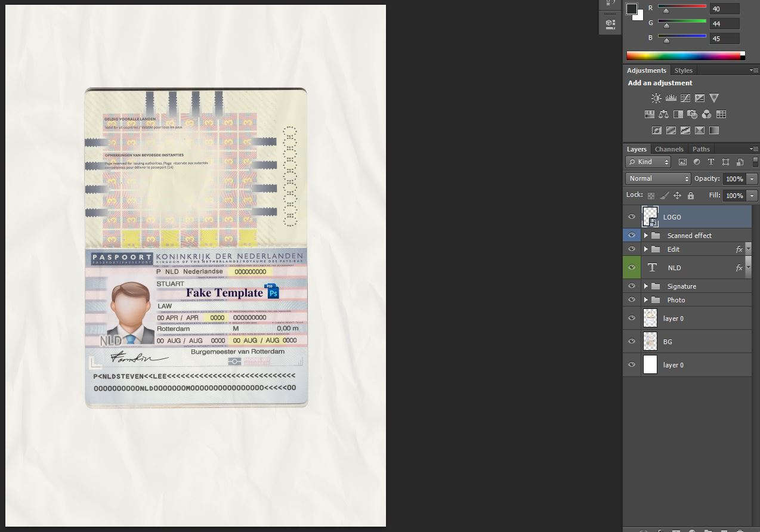Toggle visibility of the Signature group
The height and width of the screenshot is (532, 760).
631,286
